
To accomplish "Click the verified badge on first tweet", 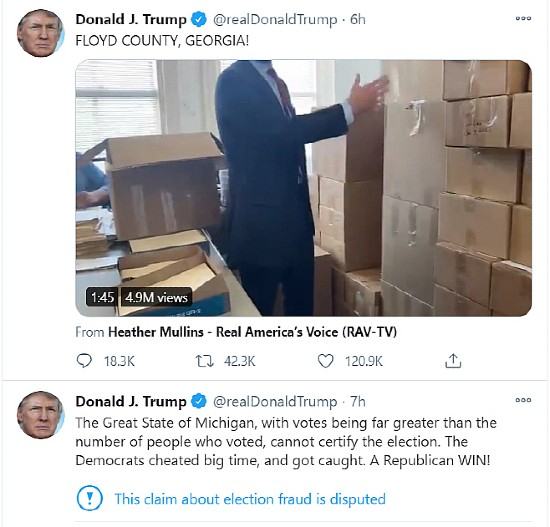I will coord(199,19).
